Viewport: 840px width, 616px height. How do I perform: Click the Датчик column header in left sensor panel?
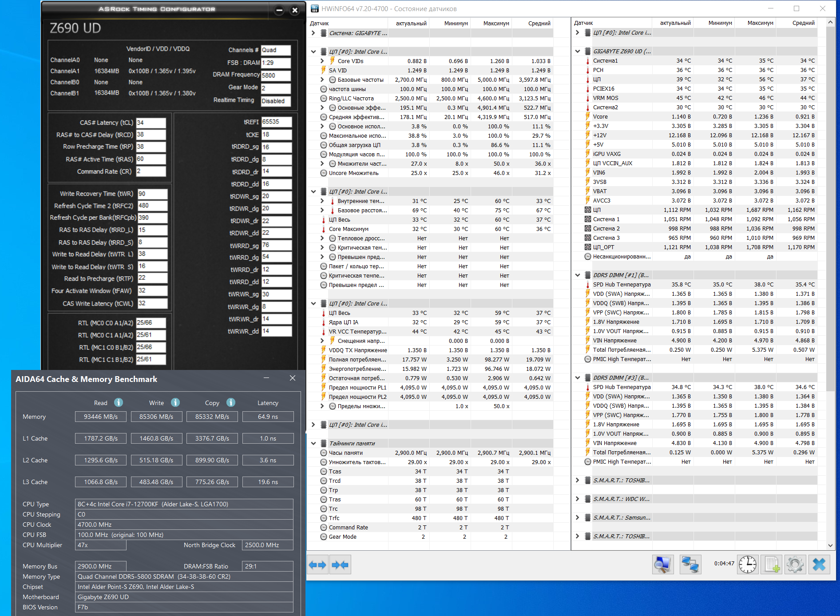(348, 23)
